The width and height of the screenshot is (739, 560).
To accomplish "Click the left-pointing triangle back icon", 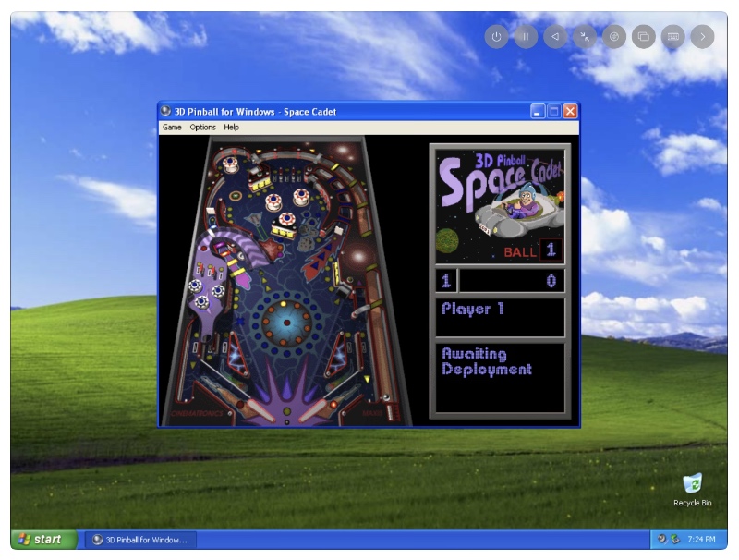I will 555,37.
